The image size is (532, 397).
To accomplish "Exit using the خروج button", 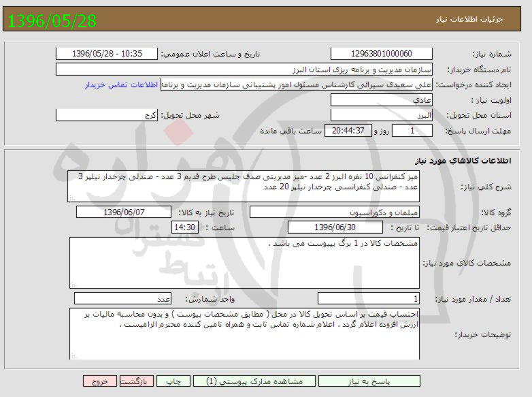I will tap(100, 382).
